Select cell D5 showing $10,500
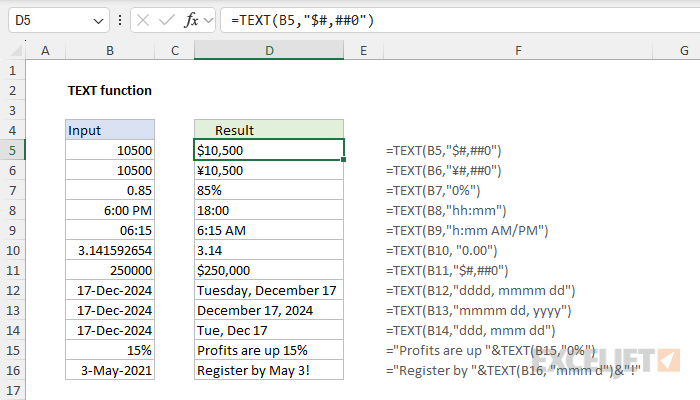This screenshot has width=700, height=400. [269, 150]
